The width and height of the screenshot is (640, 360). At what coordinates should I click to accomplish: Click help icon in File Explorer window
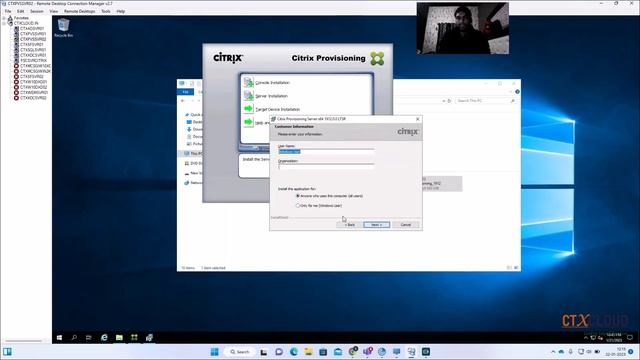coord(517,92)
